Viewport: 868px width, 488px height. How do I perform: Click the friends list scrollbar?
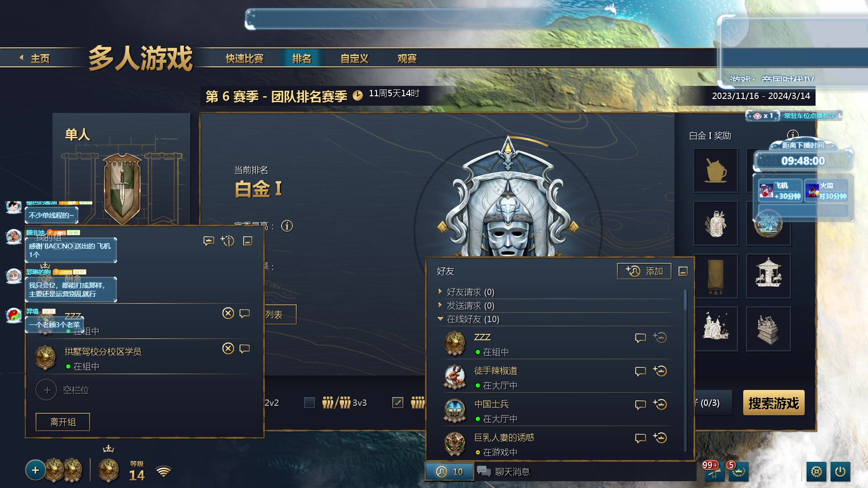685,300
